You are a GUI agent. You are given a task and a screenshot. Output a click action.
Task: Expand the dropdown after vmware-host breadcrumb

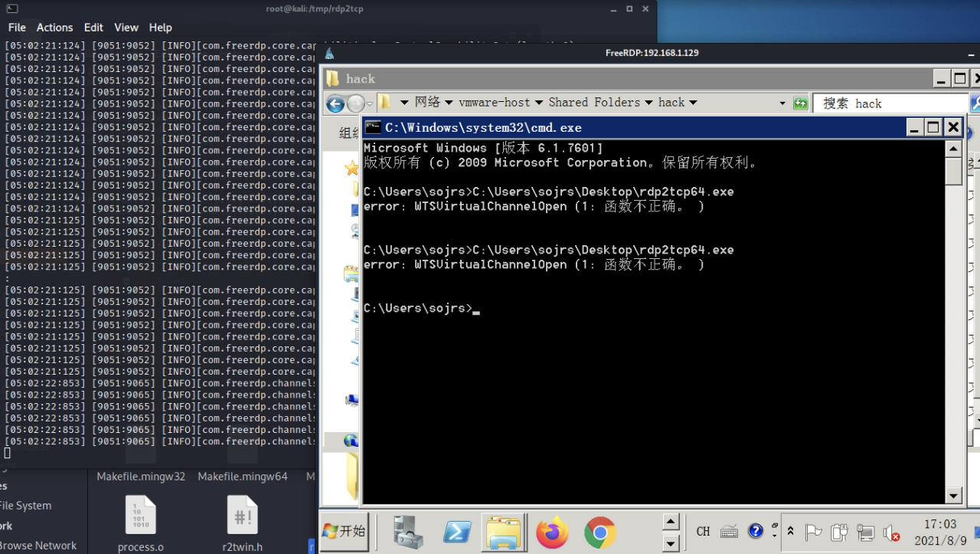pos(538,103)
